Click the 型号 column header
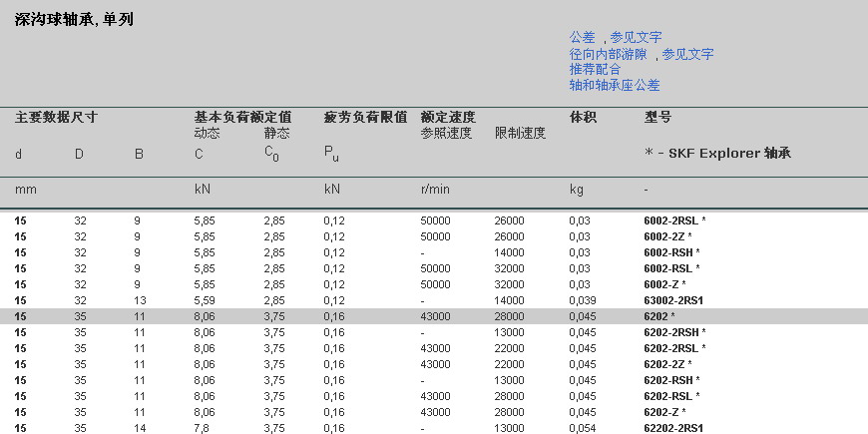This screenshot has height=434, width=868. [657, 118]
